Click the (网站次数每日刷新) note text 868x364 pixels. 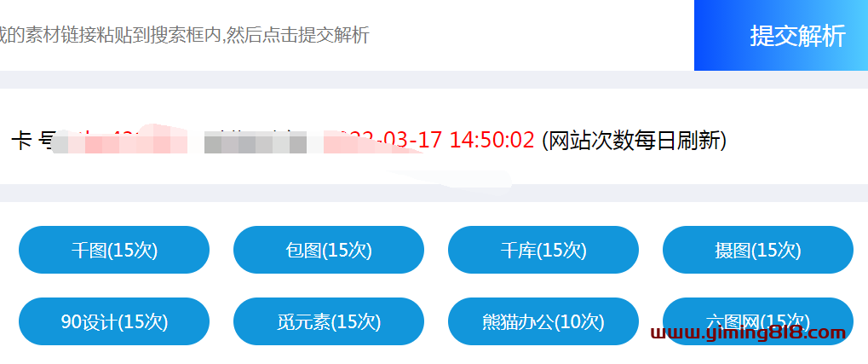click(634, 141)
